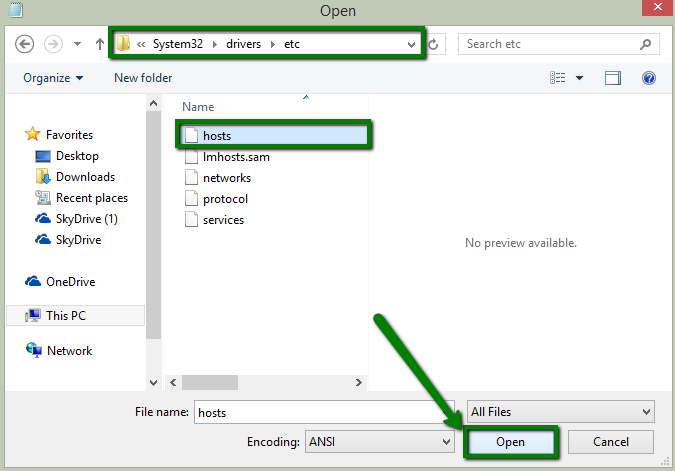Select the lmhosts.sam file
Viewport: 675px width, 471px height.
coord(235,157)
